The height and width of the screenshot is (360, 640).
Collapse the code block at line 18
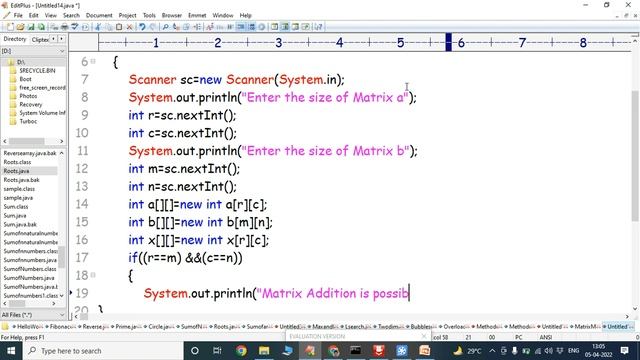click(x=93, y=275)
